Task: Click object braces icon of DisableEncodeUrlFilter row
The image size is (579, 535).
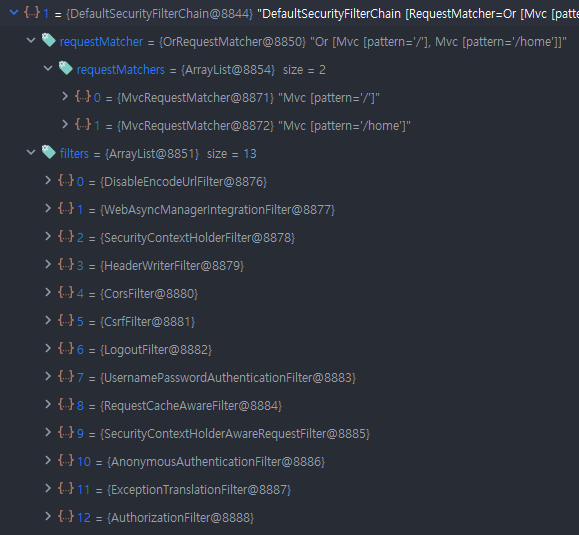Action: (x=66, y=180)
